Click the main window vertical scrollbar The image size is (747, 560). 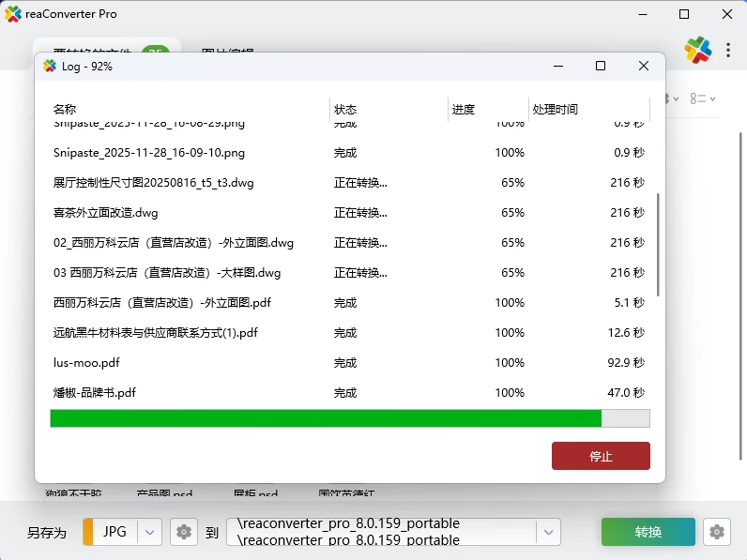point(740,295)
